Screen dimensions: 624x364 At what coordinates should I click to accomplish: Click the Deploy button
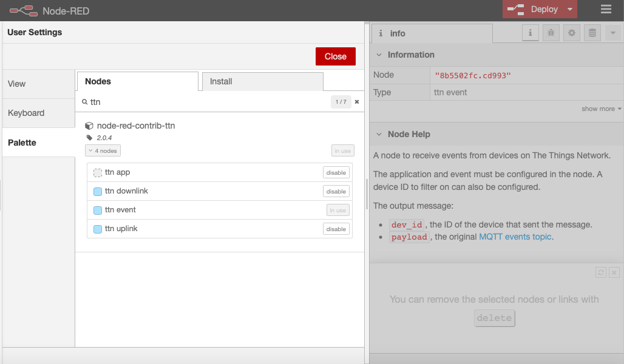533,9
